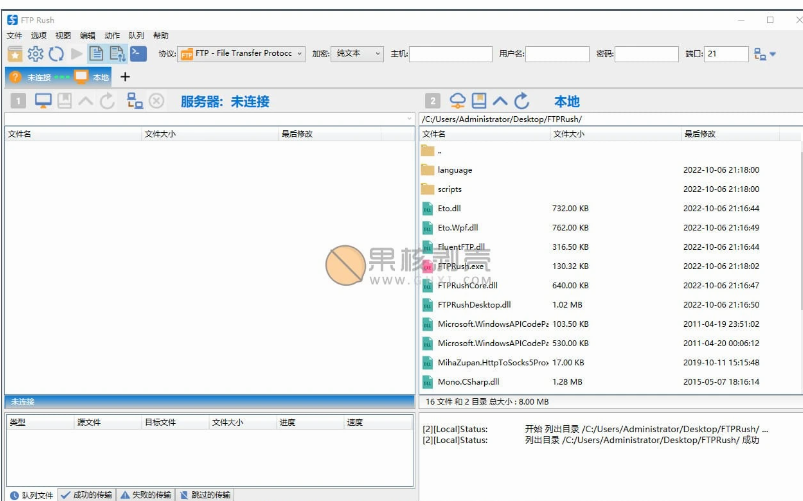This screenshot has width=803, height=501.
Task: Open settings via the gear toolbar icon
Action: click(35, 53)
